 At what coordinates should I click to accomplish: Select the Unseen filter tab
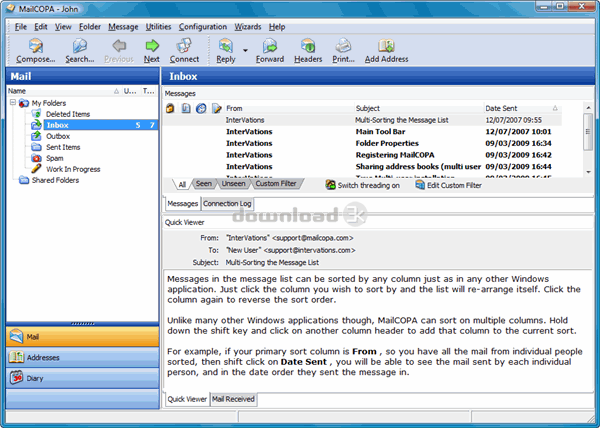[x=233, y=184]
